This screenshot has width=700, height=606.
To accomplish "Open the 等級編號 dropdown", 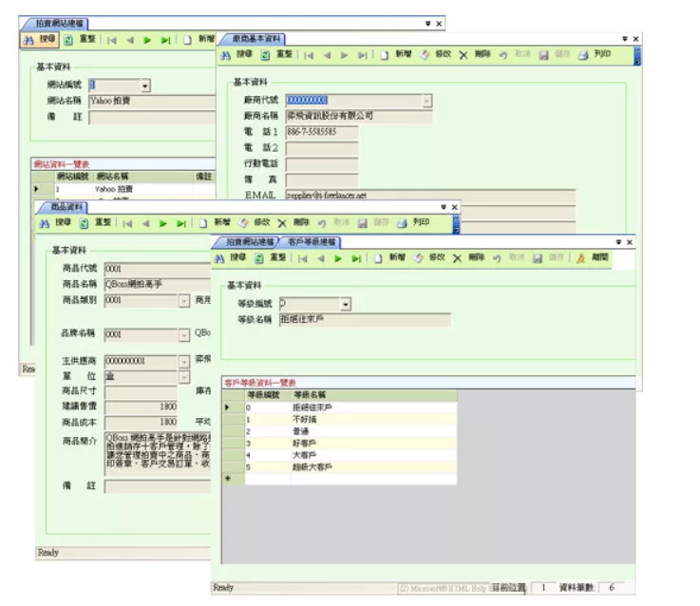I will click(346, 304).
